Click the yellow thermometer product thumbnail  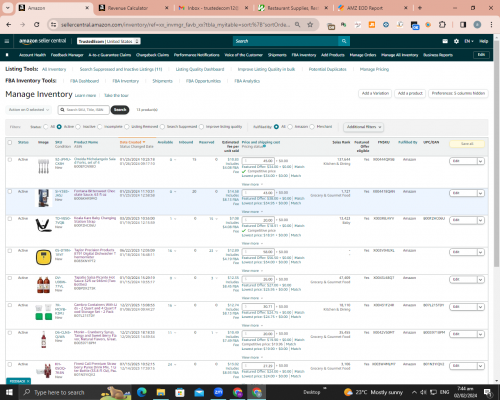pos(43,257)
